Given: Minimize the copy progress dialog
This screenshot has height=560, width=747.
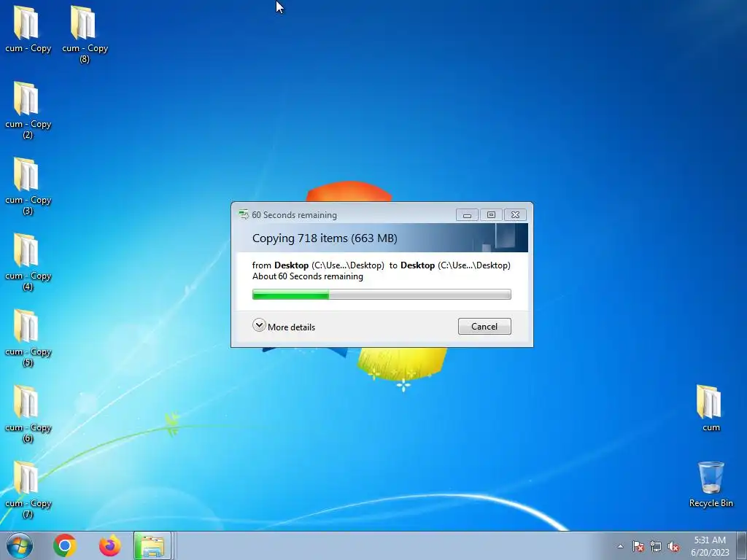Looking at the screenshot, I should pyautogui.click(x=467, y=215).
